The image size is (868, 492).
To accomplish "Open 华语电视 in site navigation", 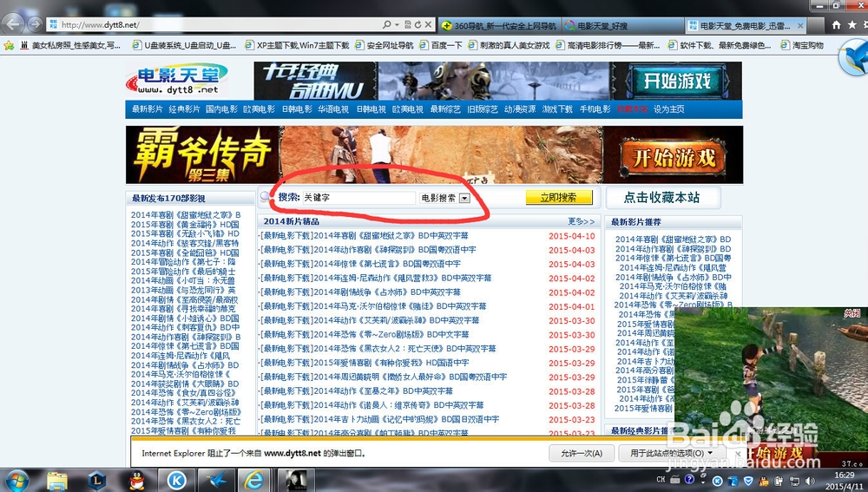I will tap(333, 109).
